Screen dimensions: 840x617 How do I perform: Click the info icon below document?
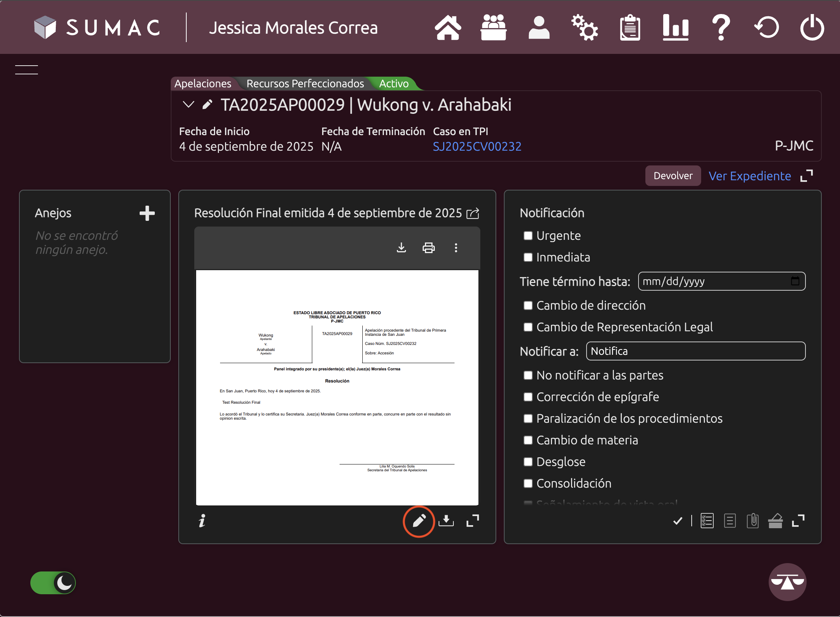[202, 521]
